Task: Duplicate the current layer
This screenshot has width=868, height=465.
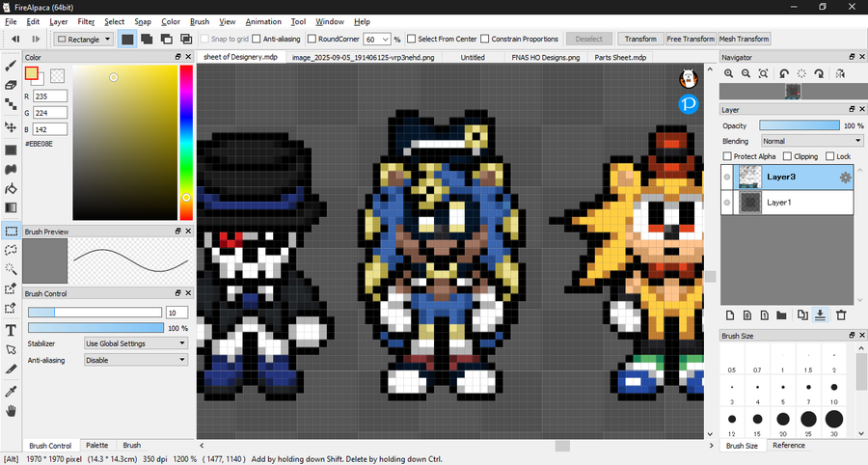Action: click(802, 315)
